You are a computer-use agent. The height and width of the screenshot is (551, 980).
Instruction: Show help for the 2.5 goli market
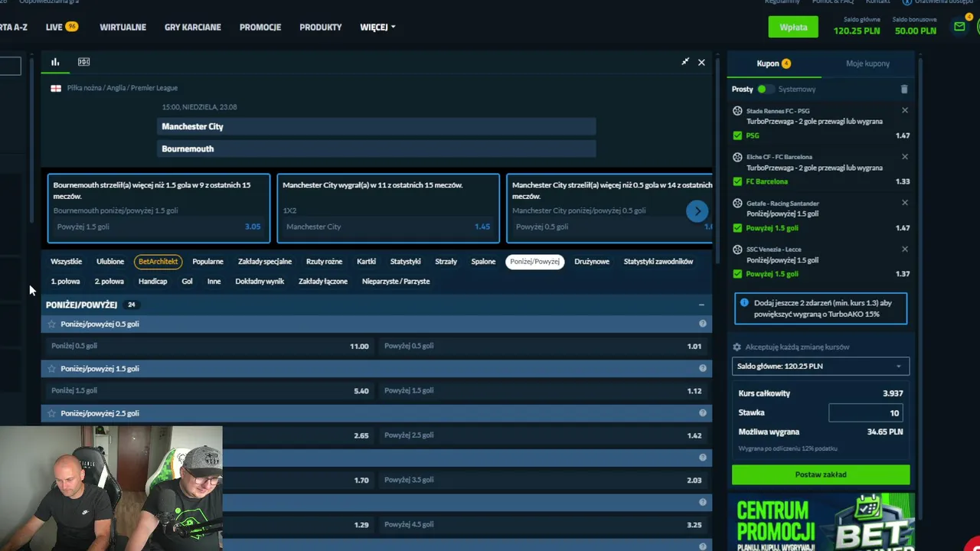pos(702,413)
